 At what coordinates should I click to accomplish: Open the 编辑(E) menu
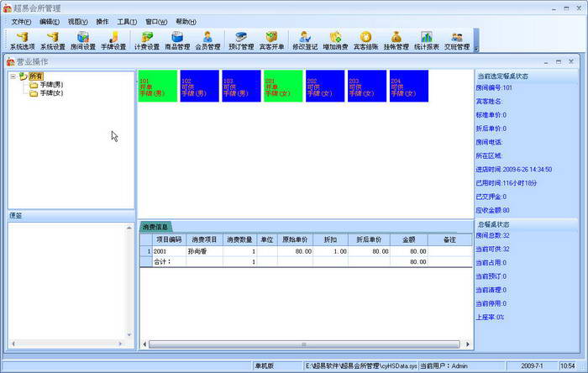50,22
